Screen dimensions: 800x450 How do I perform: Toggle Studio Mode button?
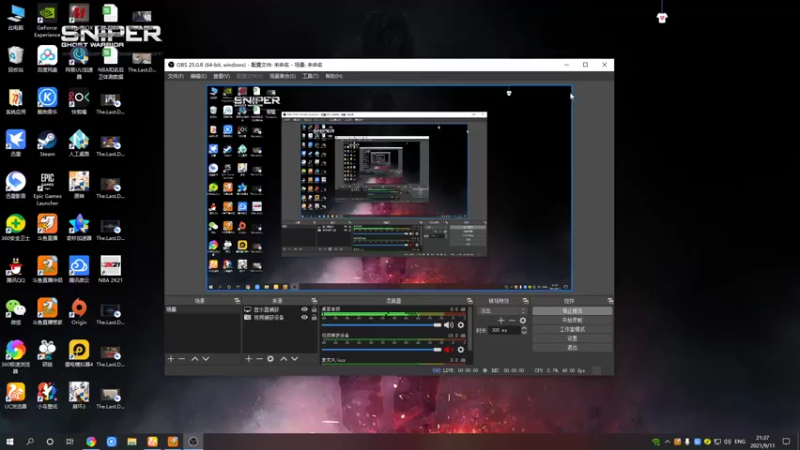[572, 329]
